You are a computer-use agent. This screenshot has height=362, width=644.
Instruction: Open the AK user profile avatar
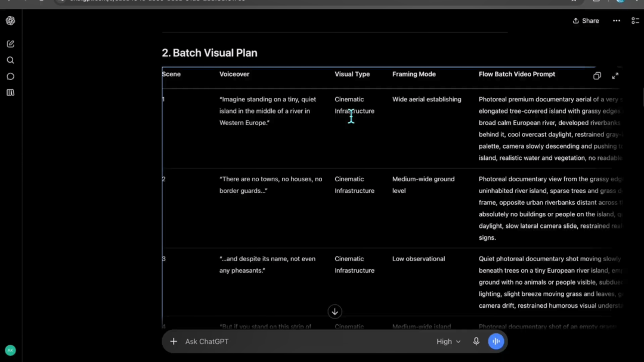click(x=10, y=350)
